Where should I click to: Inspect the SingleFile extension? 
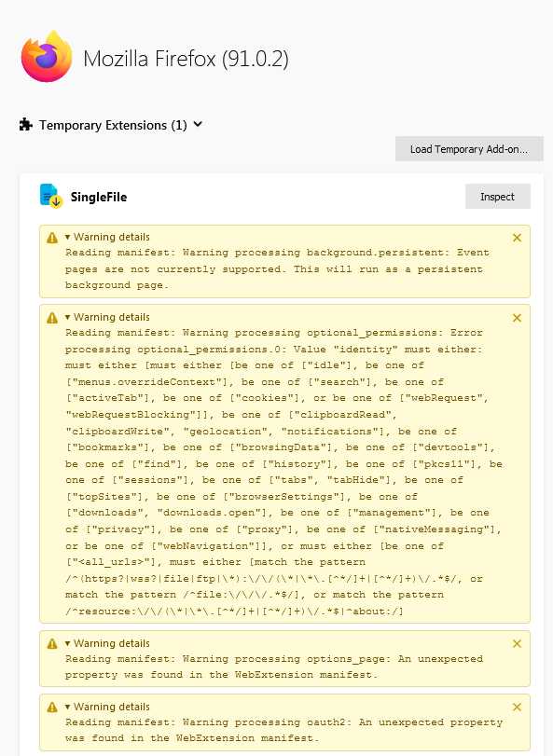click(x=498, y=197)
